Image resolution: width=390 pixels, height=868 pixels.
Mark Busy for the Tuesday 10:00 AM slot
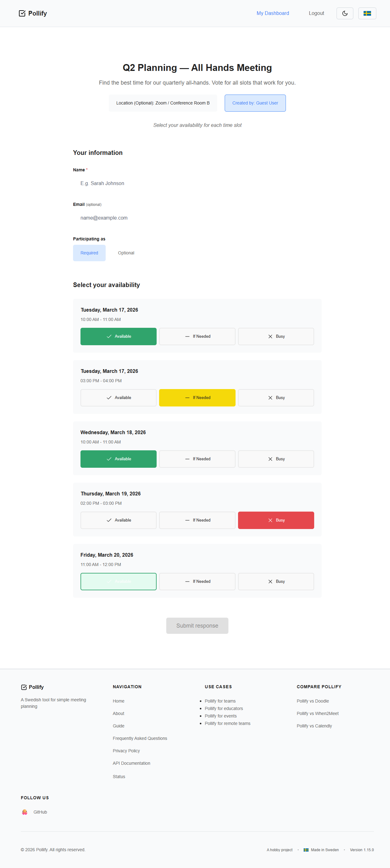[x=276, y=336]
